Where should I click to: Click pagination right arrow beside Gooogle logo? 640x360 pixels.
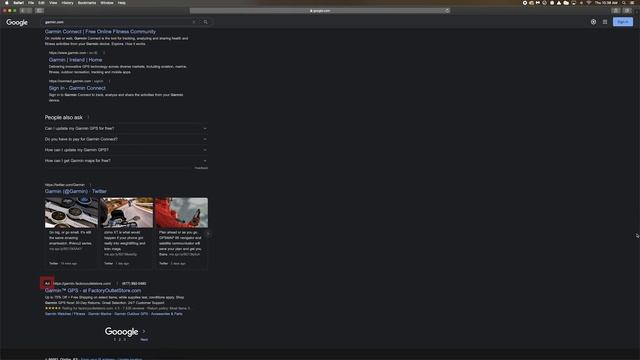144,331
